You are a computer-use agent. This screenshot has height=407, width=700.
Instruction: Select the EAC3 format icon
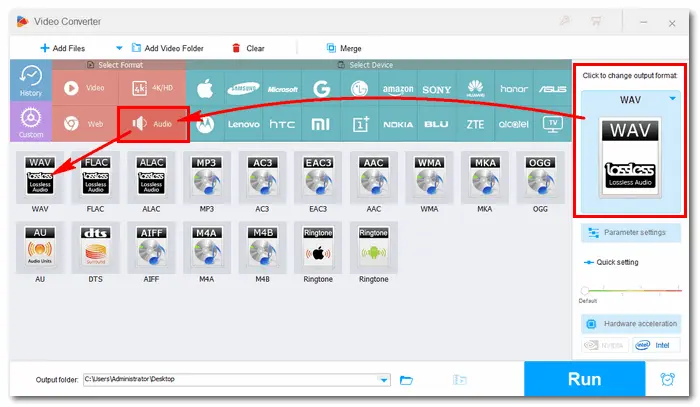[318, 177]
